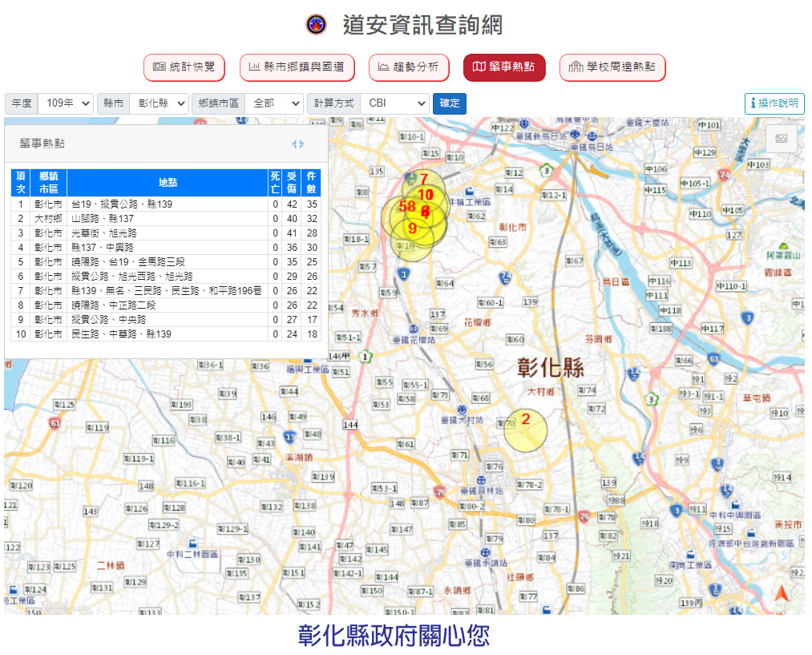The width and height of the screenshot is (812, 655).
Task: Go to the 趨勢分析 tab
Action: click(x=408, y=67)
